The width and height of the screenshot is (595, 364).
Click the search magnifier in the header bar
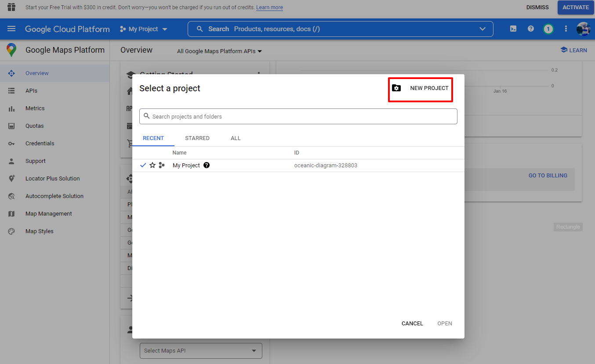point(200,29)
